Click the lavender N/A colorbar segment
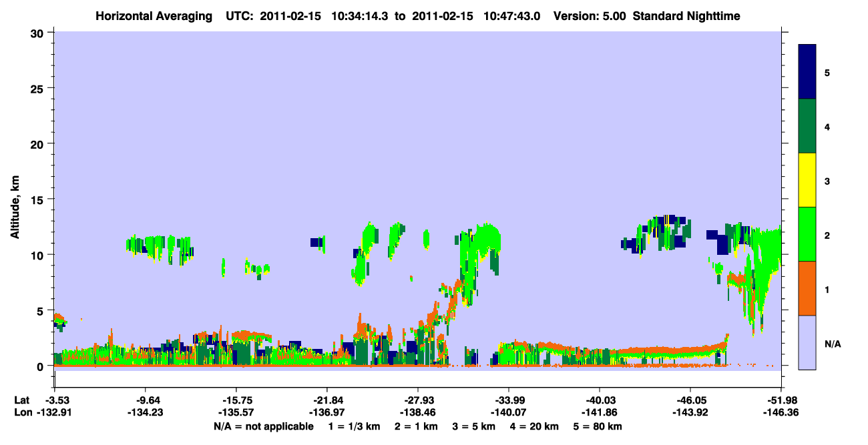Viewport: 868px width, 445px height. [x=807, y=342]
